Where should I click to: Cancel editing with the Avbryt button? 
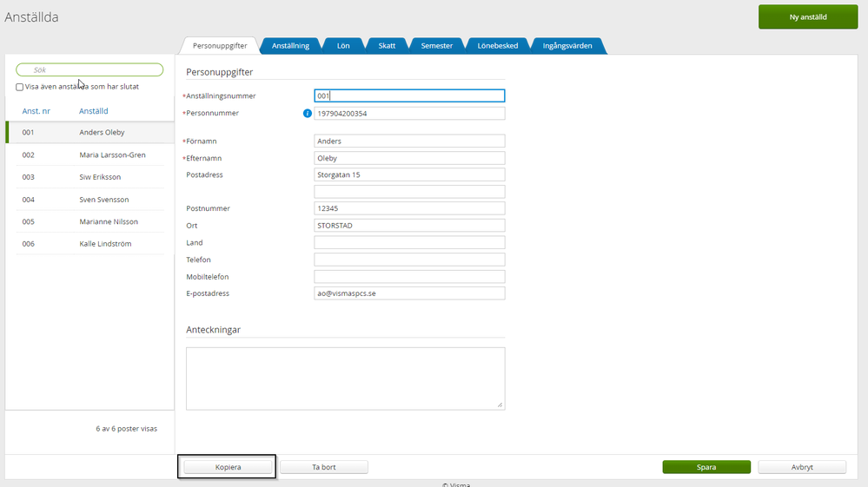801,467
